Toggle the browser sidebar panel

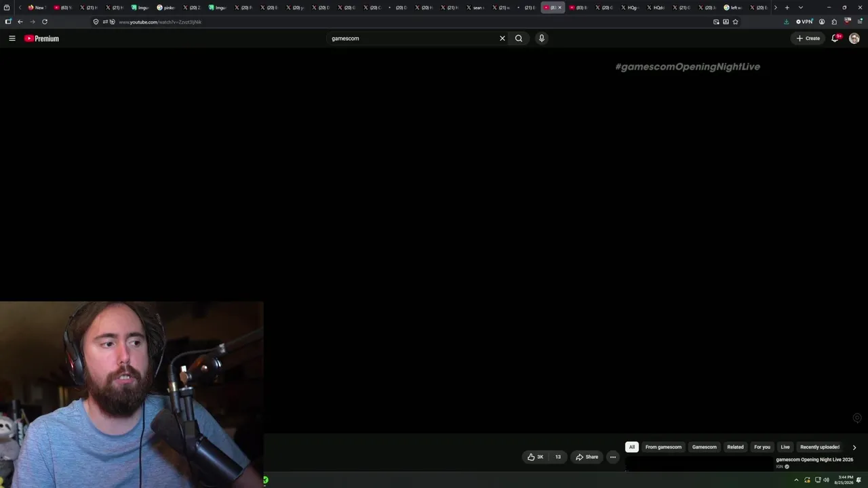click(8, 22)
